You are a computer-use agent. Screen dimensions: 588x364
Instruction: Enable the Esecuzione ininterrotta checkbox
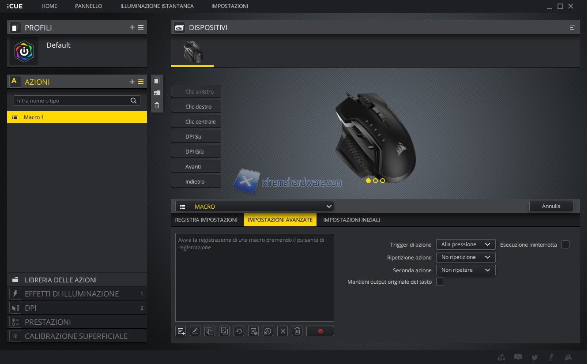[565, 244]
